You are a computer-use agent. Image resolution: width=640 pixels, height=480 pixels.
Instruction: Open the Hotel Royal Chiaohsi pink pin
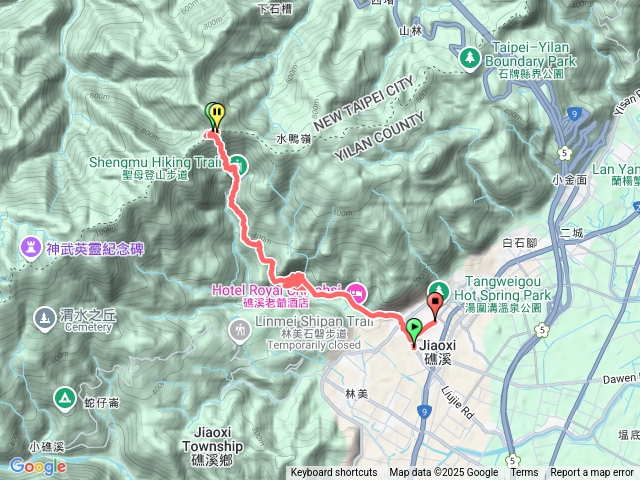[x=357, y=293]
